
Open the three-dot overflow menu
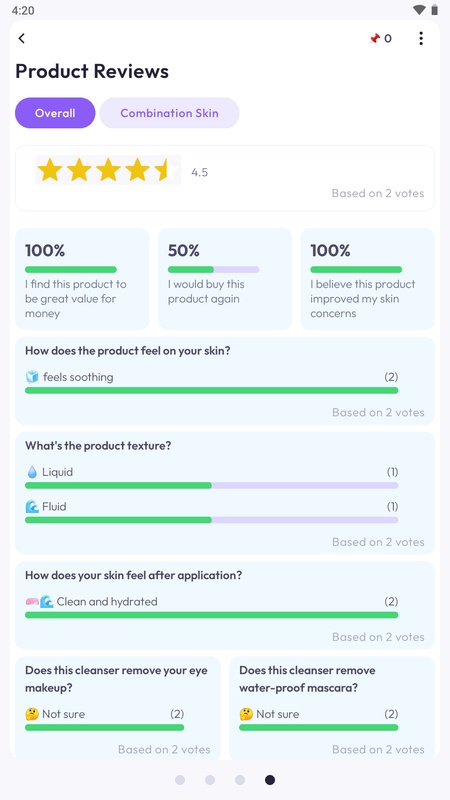pos(421,38)
